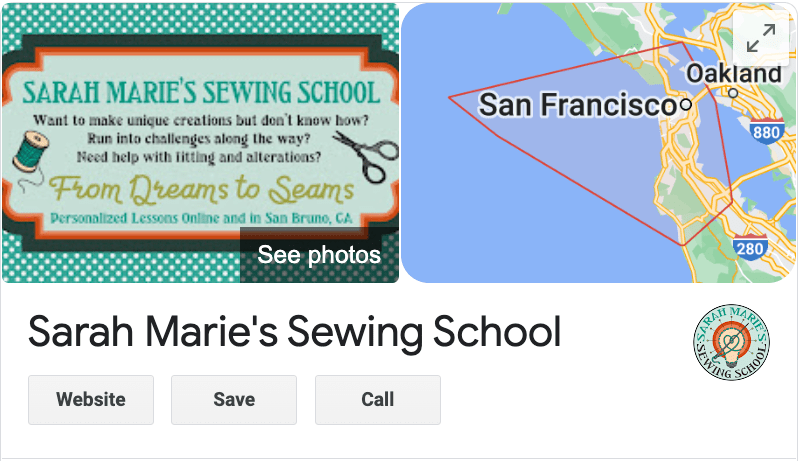
Task: Open See photos overlay
Action: pos(319,255)
